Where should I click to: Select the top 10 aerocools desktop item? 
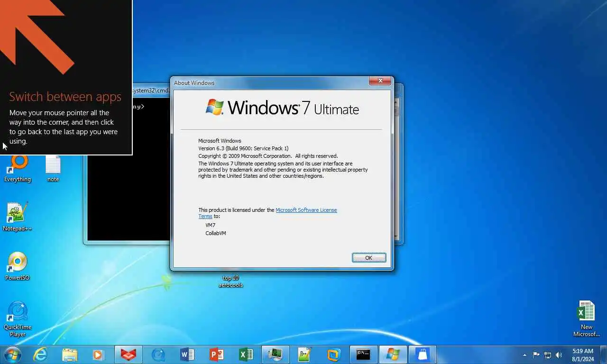point(230,281)
